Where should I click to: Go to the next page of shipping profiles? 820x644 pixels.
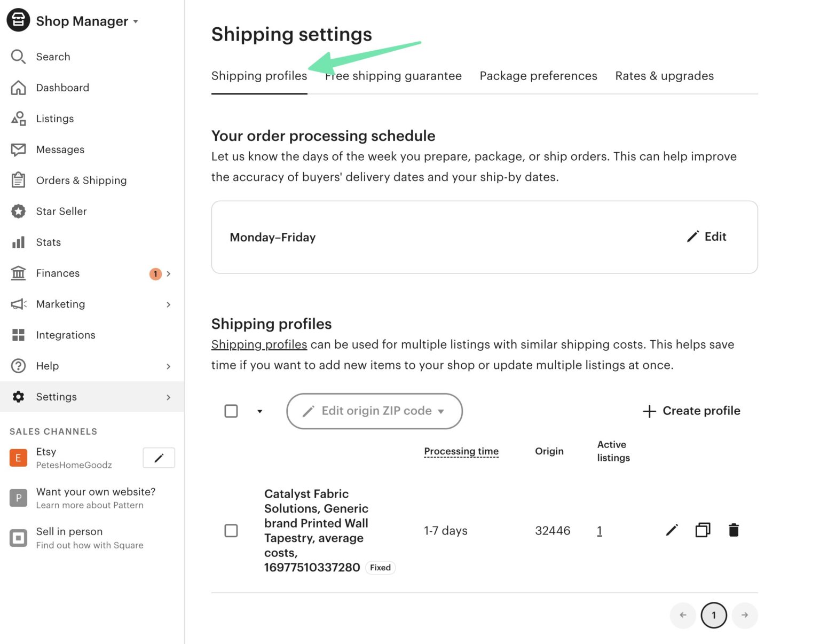pyautogui.click(x=745, y=615)
